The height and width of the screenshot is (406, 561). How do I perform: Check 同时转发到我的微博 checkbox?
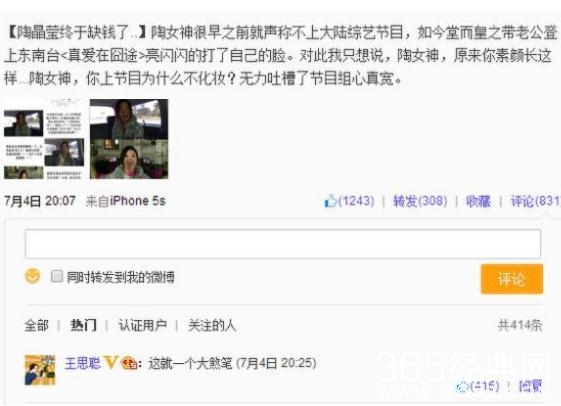[57, 276]
